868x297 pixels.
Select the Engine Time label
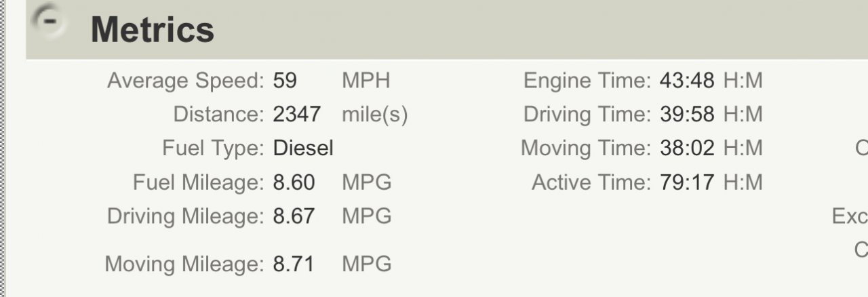pos(587,81)
